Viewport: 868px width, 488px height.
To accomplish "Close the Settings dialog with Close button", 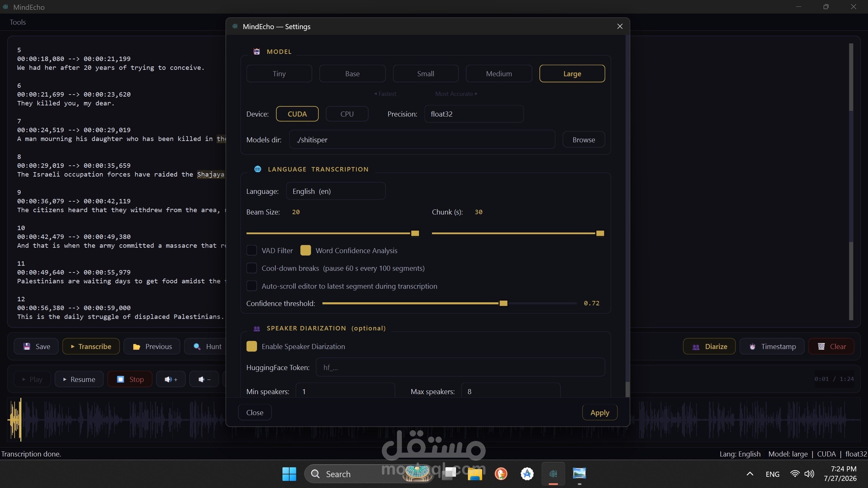I will click(x=255, y=412).
